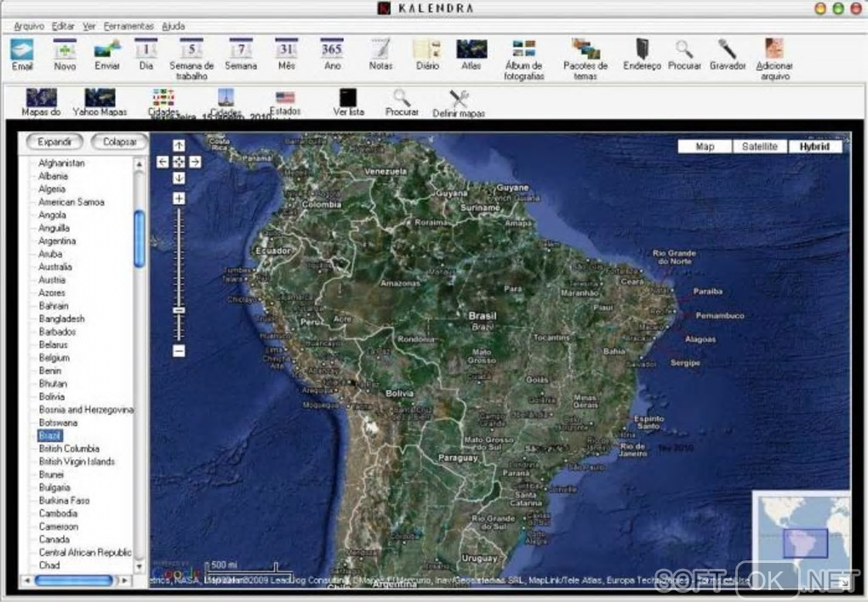
Task: Switch map to Satellite view
Action: [759, 146]
